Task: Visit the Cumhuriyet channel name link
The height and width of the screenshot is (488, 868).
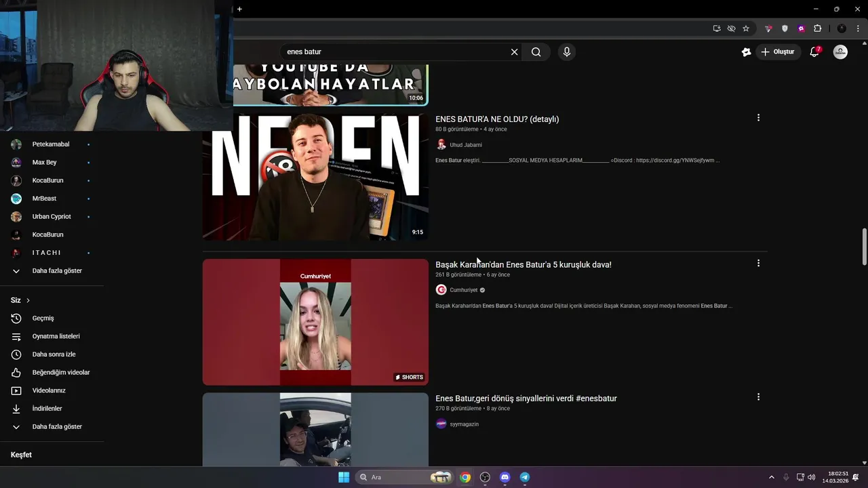Action: tap(464, 290)
